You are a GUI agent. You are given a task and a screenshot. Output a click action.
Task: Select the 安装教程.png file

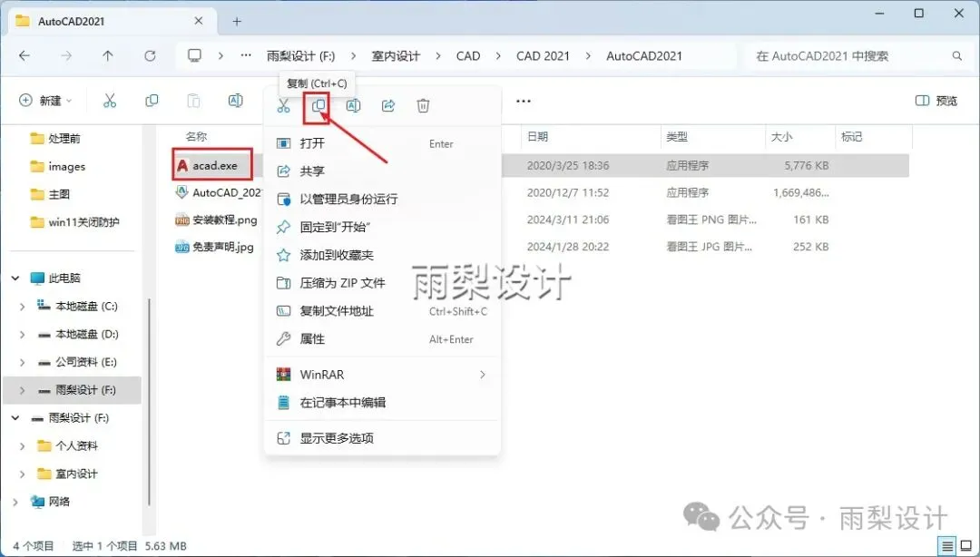[x=216, y=220]
